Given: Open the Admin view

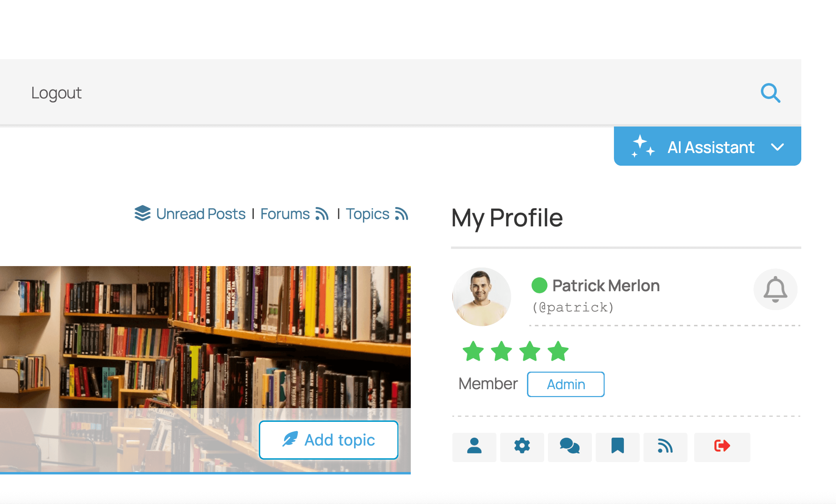Looking at the screenshot, I should pyautogui.click(x=565, y=384).
